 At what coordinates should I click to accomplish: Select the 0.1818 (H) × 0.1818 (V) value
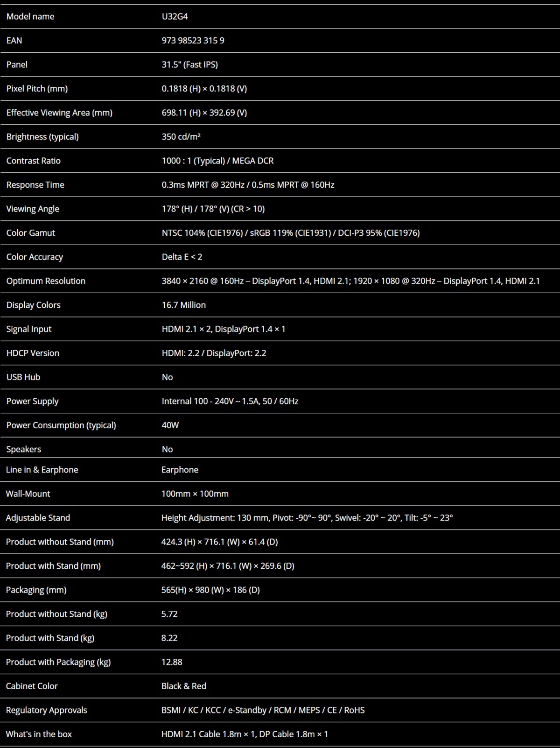pos(204,89)
